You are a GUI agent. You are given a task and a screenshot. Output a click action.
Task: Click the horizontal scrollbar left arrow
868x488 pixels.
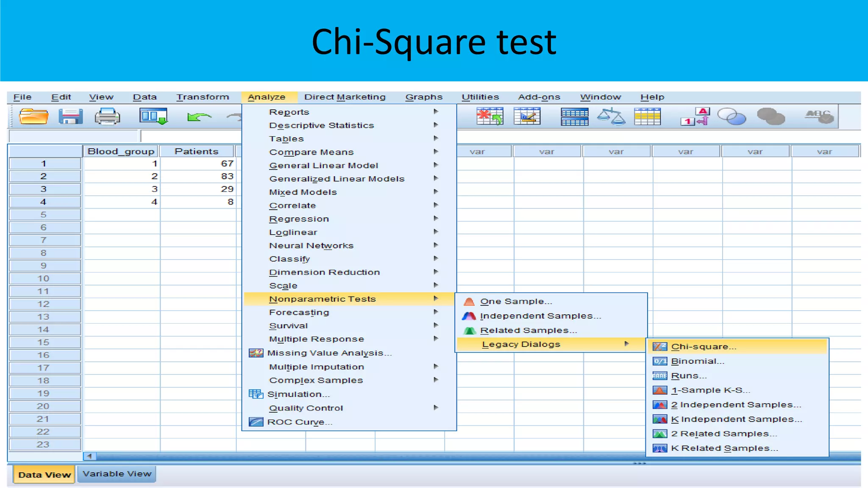coord(89,456)
